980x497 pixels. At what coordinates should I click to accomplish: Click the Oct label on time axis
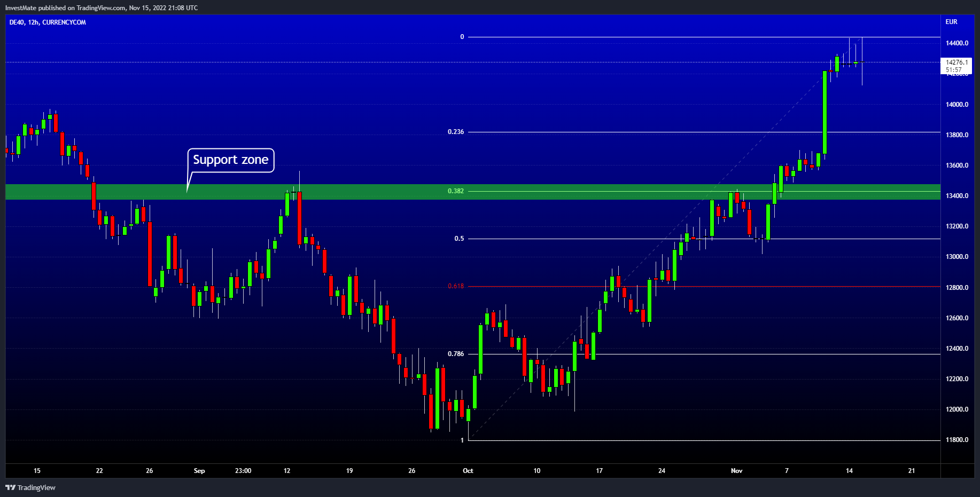(468, 471)
